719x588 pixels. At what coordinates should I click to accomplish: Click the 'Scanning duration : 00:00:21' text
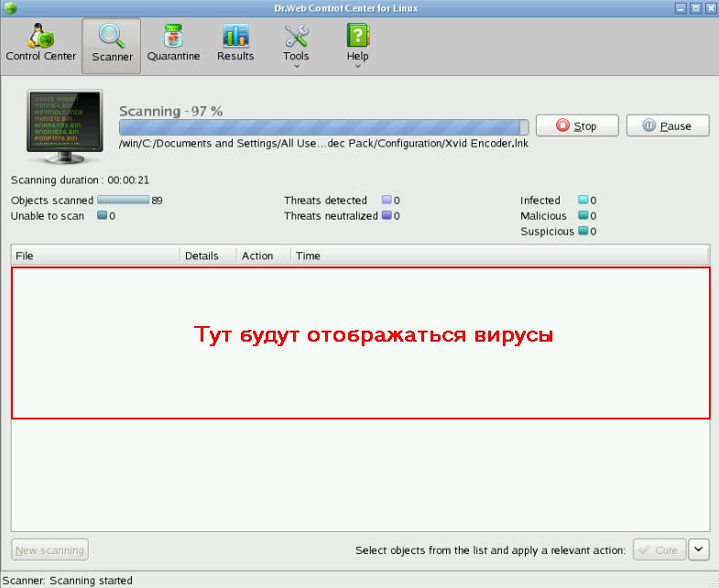[x=80, y=180]
